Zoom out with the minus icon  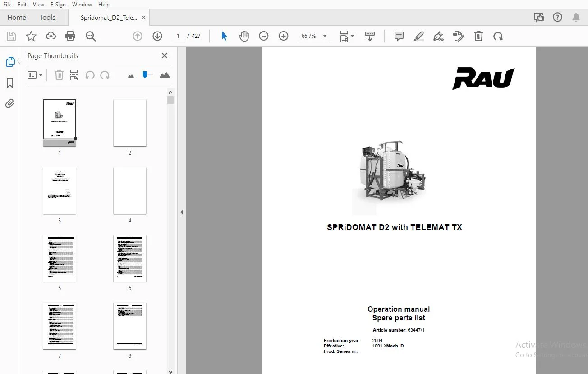click(x=264, y=36)
